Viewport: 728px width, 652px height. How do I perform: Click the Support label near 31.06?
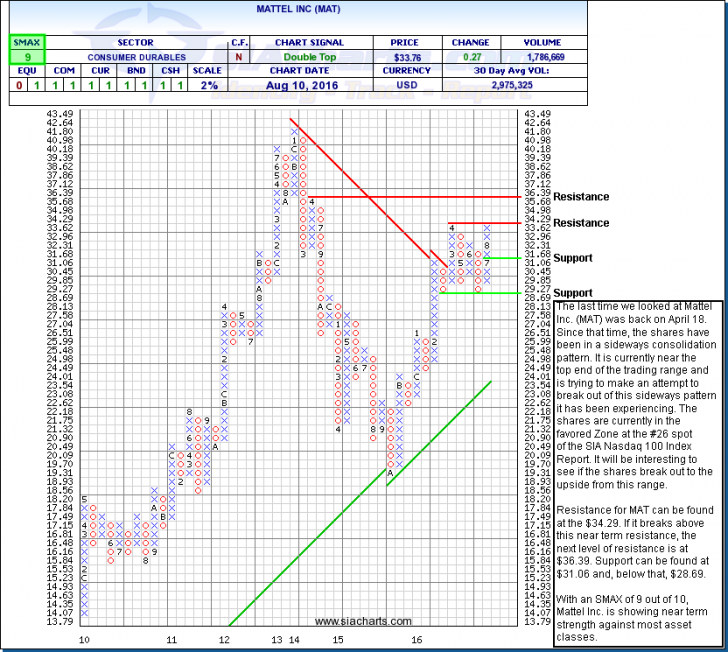pyautogui.click(x=573, y=258)
